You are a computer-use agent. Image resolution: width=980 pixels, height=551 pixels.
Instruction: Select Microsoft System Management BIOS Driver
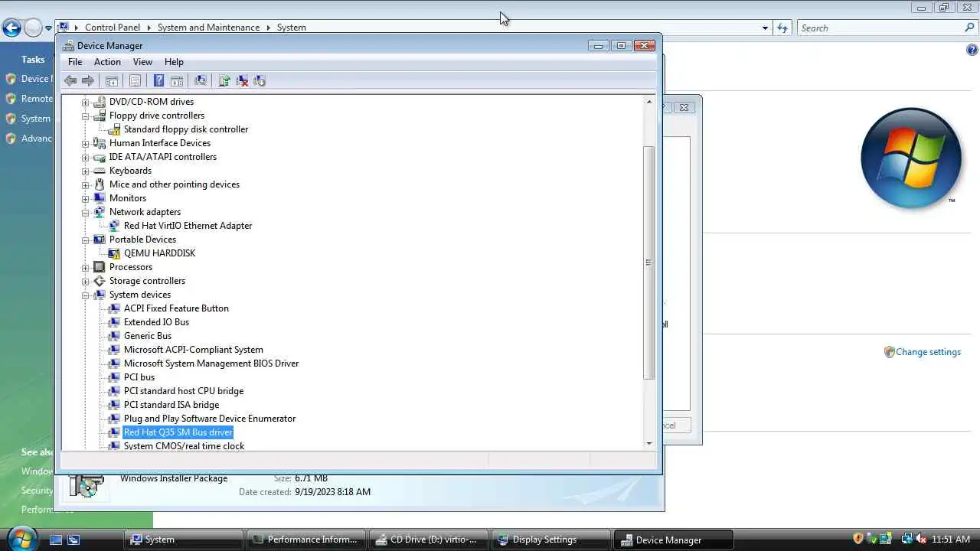pyautogui.click(x=211, y=364)
